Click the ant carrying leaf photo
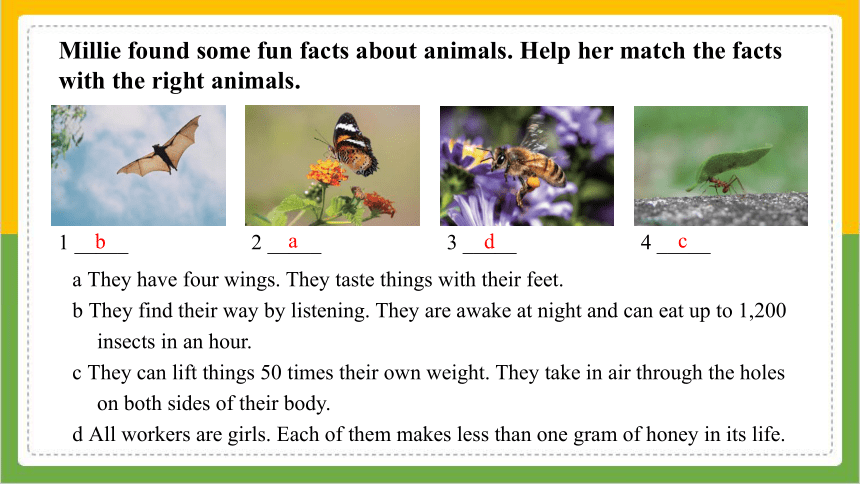The height and width of the screenshot is (484, 860). pos(721,165)
